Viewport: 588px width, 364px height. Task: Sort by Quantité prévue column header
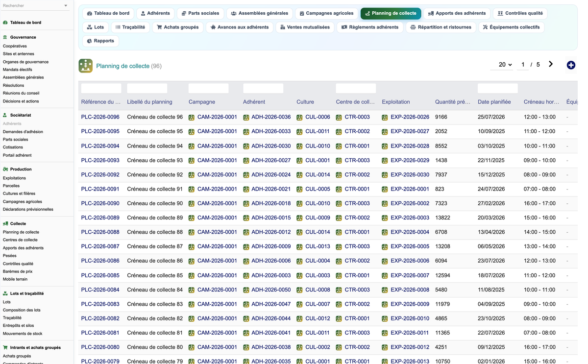click(x=452, y=102)
